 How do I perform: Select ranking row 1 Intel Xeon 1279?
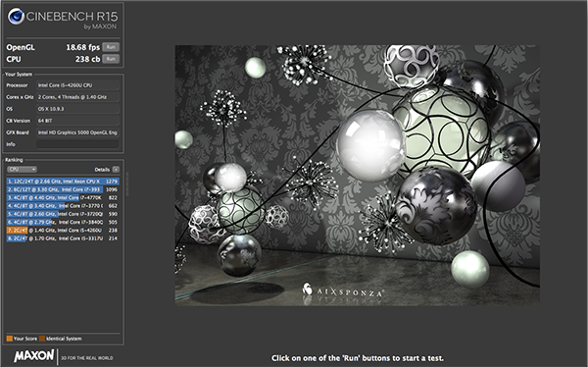click(x=63, y=182)
